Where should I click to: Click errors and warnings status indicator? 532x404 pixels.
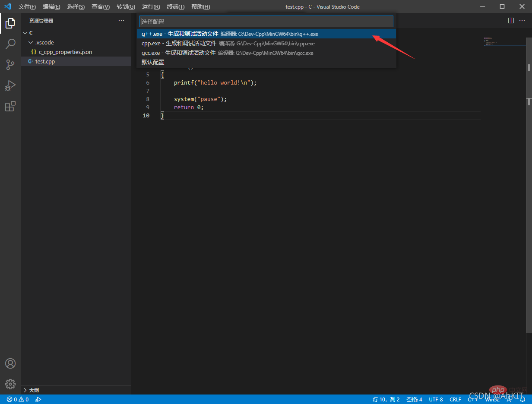[x=18, y=399]
